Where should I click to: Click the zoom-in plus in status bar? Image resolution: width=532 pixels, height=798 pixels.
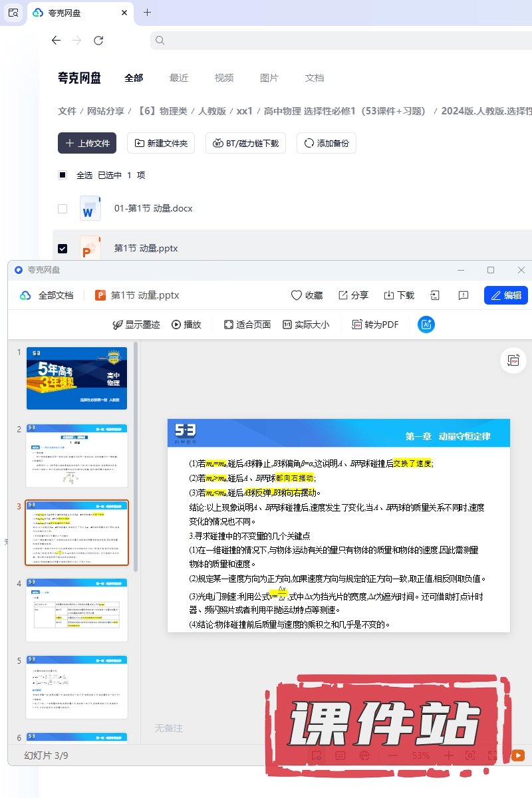coord(449,755)
